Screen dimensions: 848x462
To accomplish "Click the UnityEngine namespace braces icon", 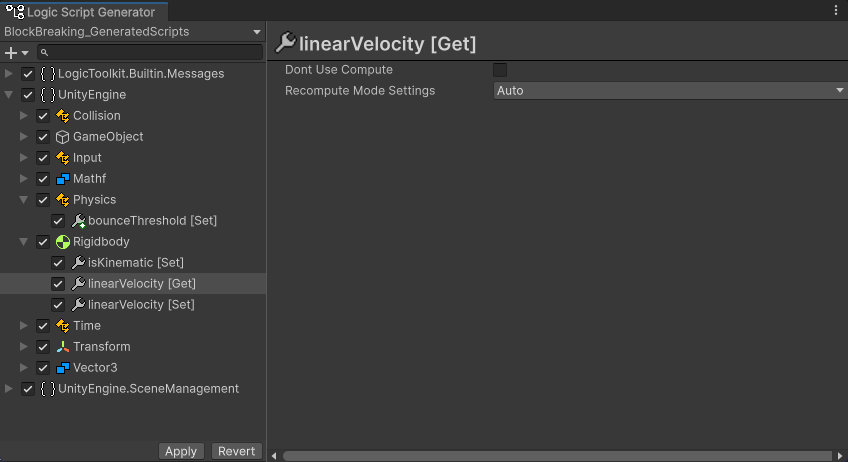I will (47, 95).
